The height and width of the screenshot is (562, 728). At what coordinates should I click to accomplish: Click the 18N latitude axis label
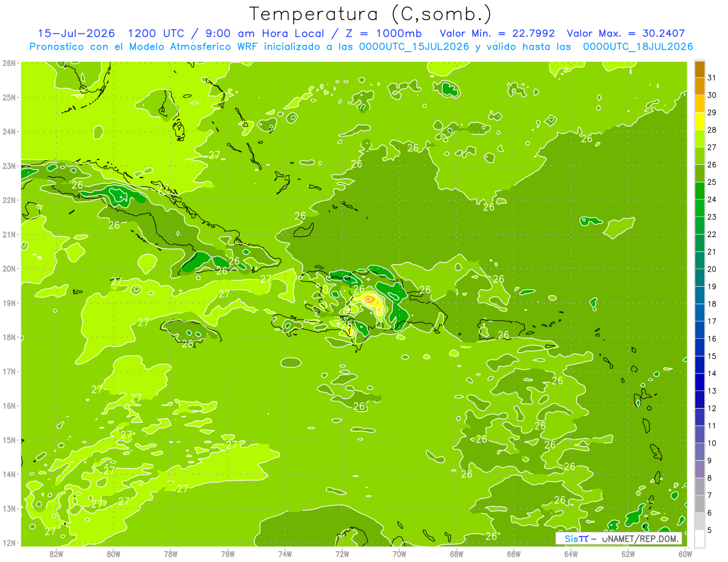point(8,337)
